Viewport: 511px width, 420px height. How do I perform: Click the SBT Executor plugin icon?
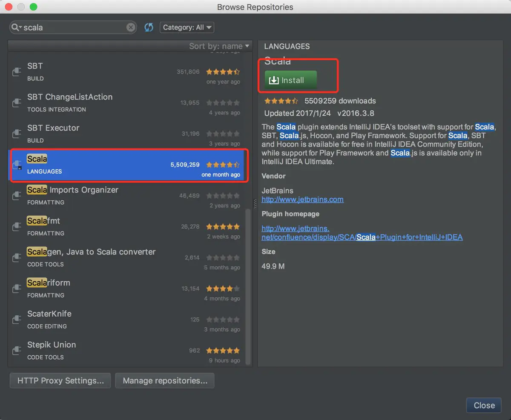[x=17, y=134]
